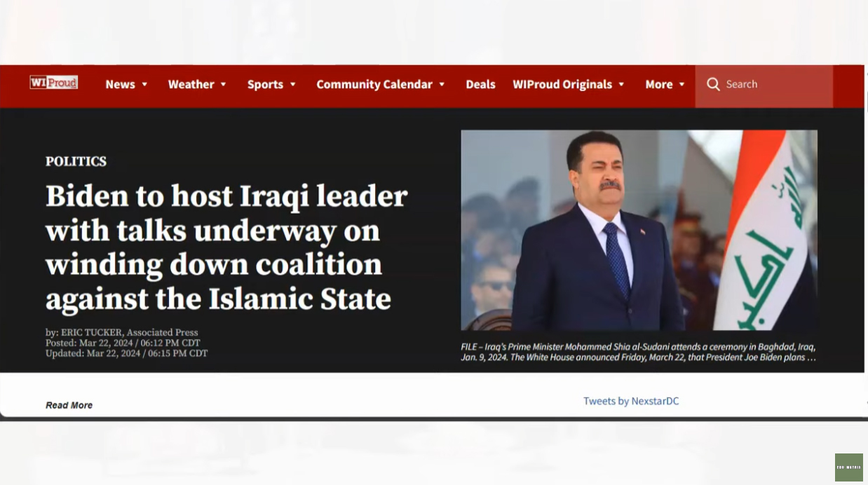Expand the Community Calendar dropdown arrow

442,84
